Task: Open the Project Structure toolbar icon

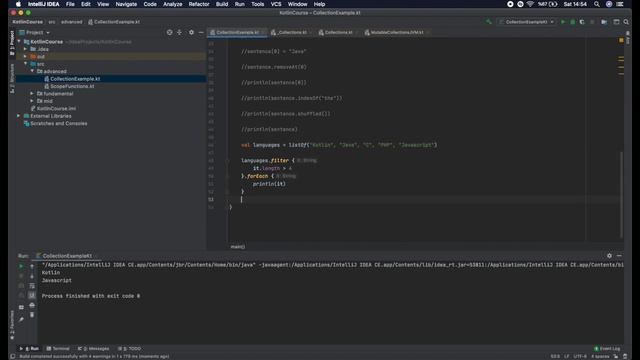Action: [x=604, y=22]
